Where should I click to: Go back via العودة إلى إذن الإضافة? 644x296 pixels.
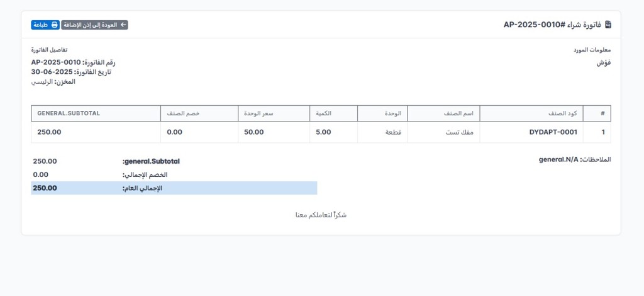point(94,25)
